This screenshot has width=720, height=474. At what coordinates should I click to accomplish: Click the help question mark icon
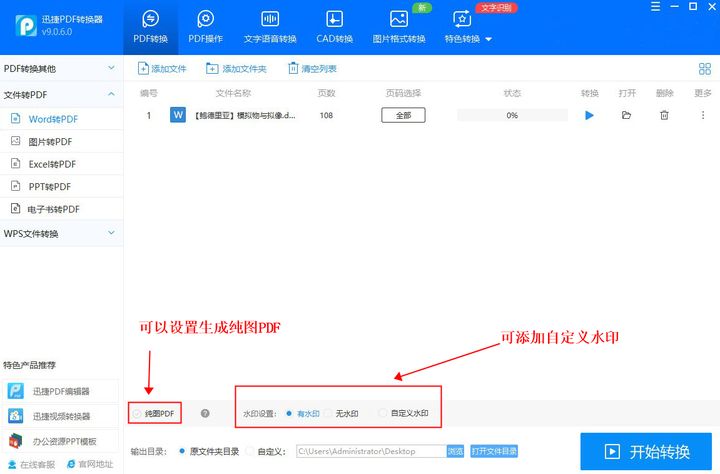click(x=205, y=413)
